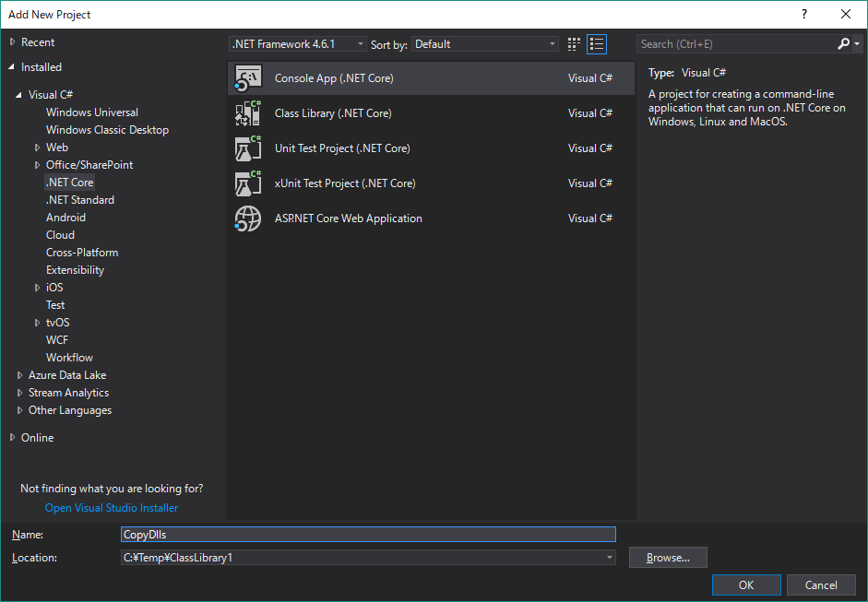Open the dialog help question mark
Viewport: 868px width, 602px height.
tap(804, 15)
